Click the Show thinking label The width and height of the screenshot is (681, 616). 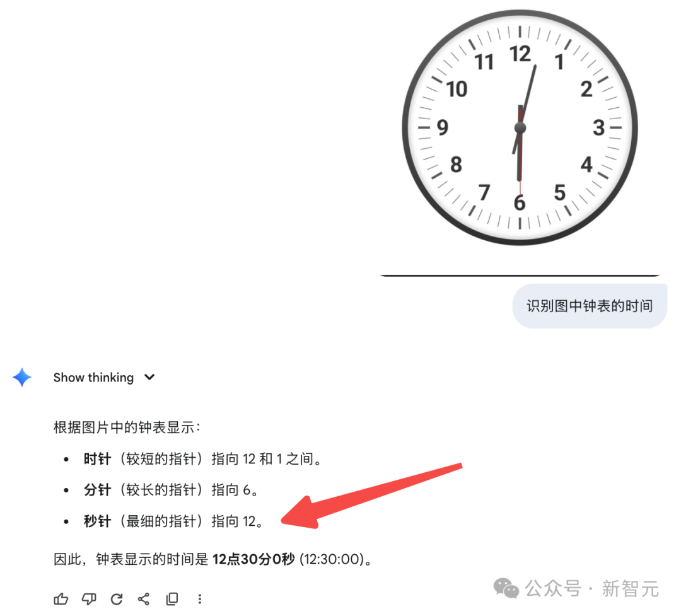tap(93, 378)
